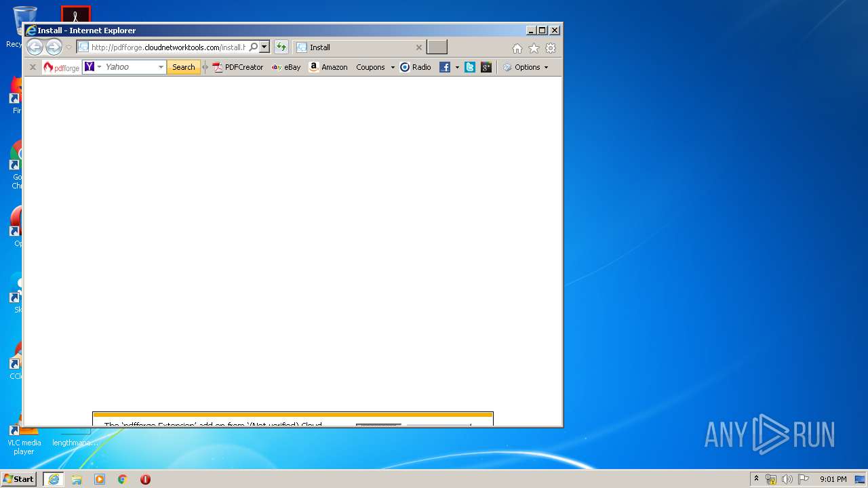Image resolution: width=868 pixels, height=488 pixels.
Task: Close the pdfforge toolbar with the X
Action: pos(32,67)
